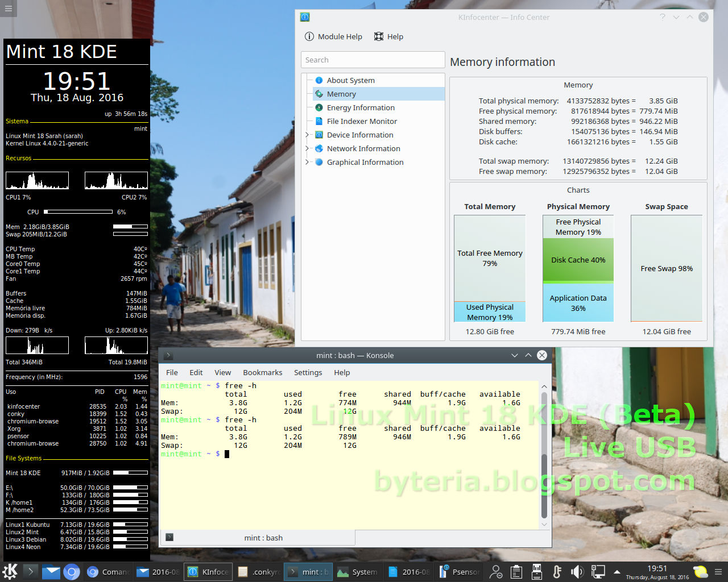The image size is (728, 582).
Task: Click the KInfocenter title bar icon
Action: click(x=305, y=17)
